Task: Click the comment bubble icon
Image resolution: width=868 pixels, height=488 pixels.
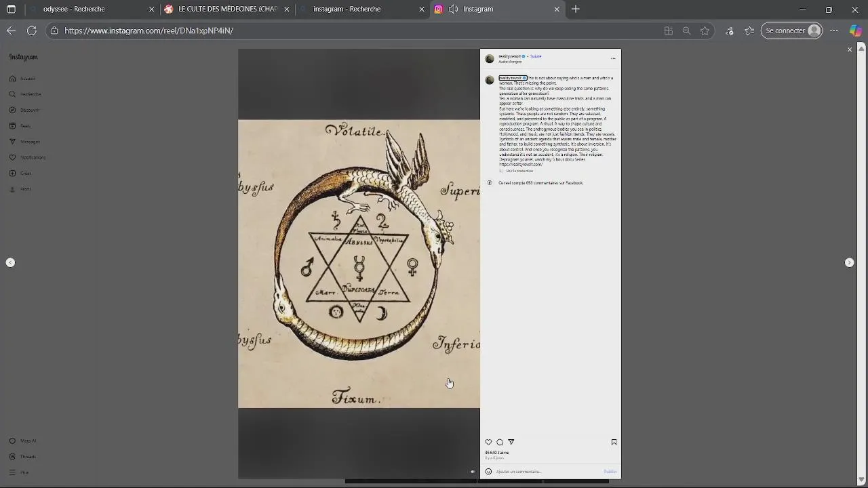Action: point(500,442)
